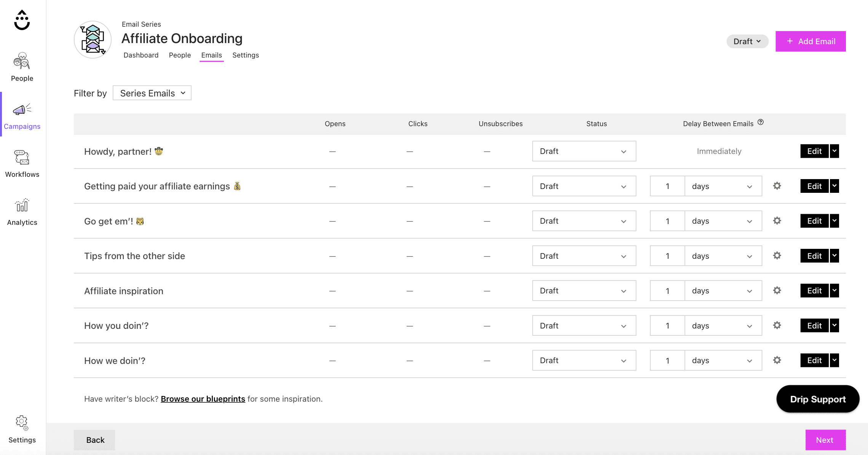Click the Affiliate Onboarding series avatar
This screenshot has width=868, height=455.
93,39
